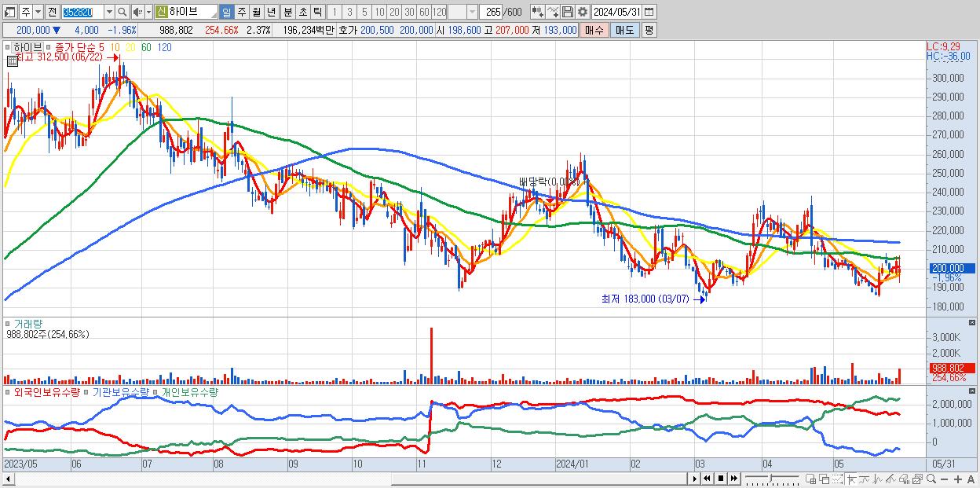Click the diagonal pencil drawing tool icon
The image size is (980, 488).
point(891,479)
